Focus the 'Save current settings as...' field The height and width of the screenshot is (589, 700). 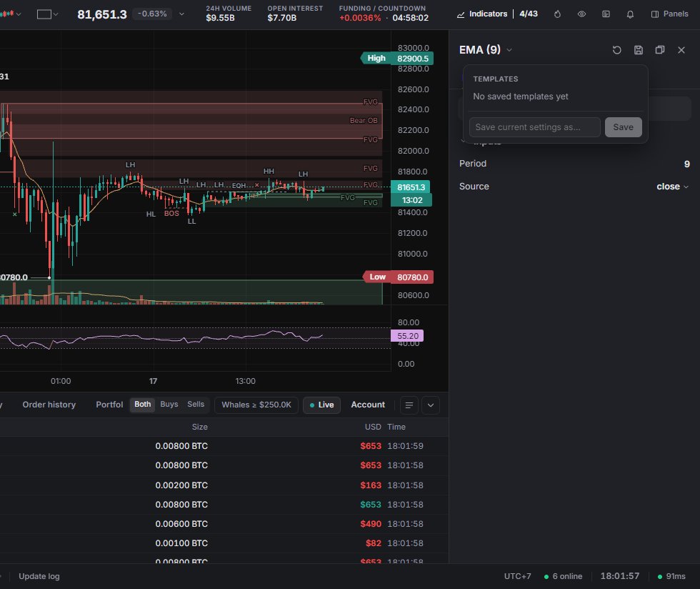tap(535, 127)
